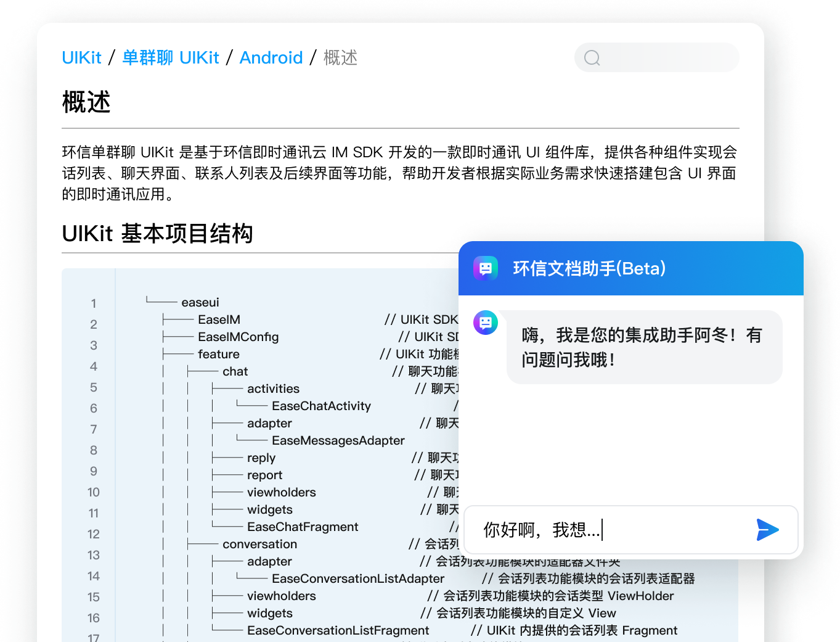This screenshot has width=840, height=642.
Task: Send the chat message with arrow icon
Action: (x=767, y=530)
